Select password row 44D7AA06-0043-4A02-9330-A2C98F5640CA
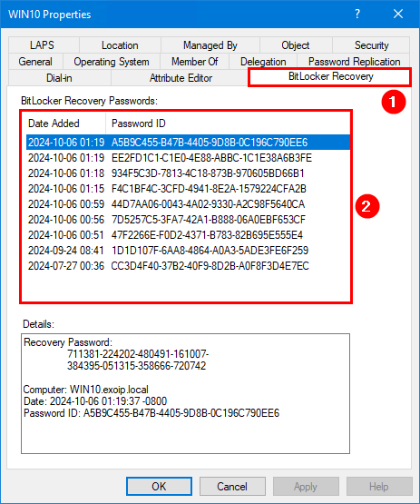The image size is (420, 504). point(188,204)
